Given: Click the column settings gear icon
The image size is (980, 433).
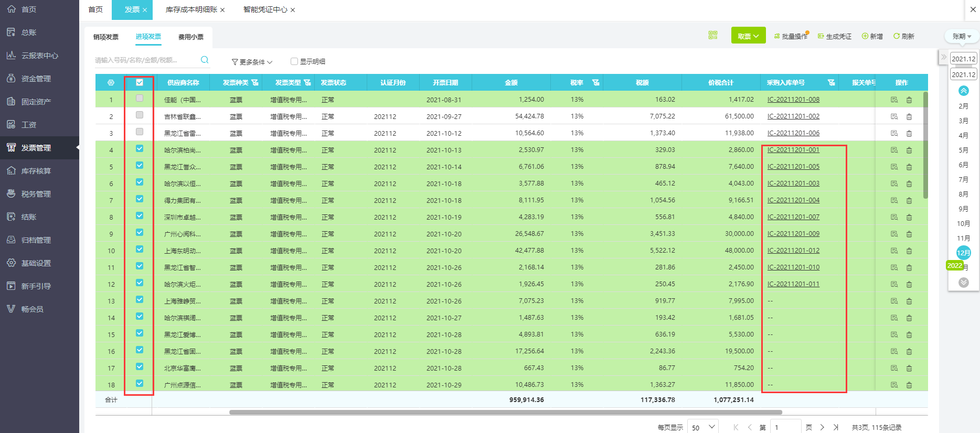Looking at the screenshot, I should [x=111, y=83].
